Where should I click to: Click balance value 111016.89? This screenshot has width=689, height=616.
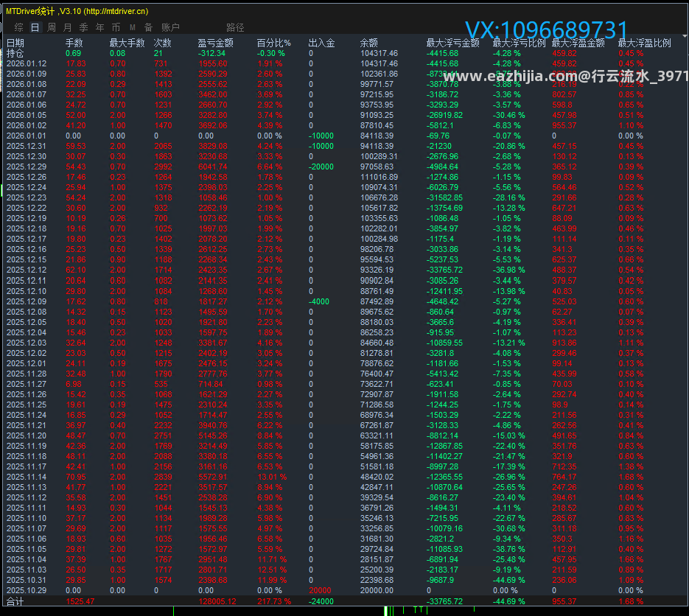point(379,177)
